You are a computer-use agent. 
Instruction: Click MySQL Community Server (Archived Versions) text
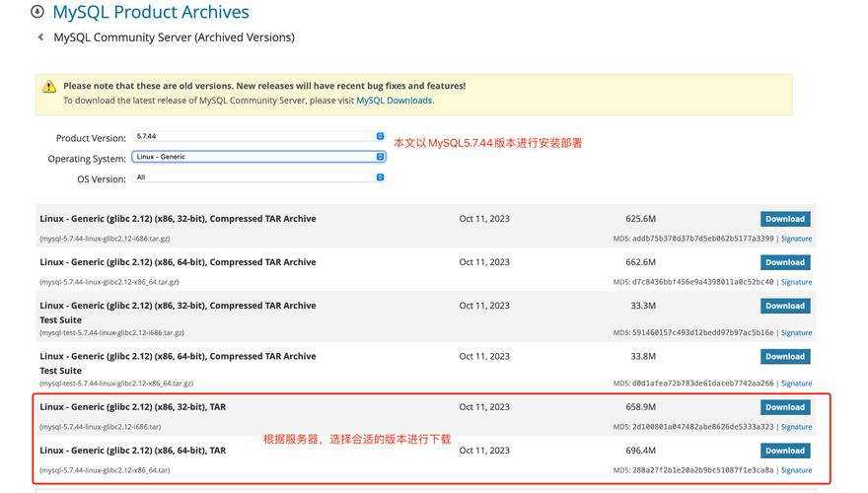click(174, 37)
